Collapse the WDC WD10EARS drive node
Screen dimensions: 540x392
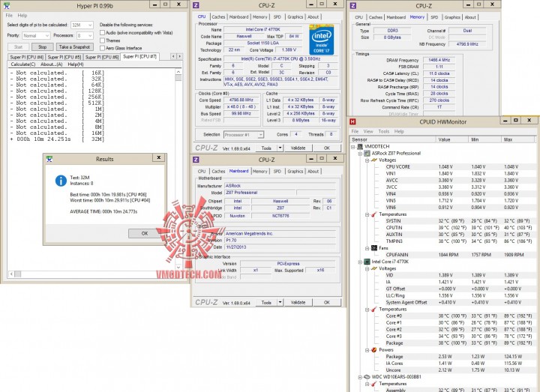point(360,377)
